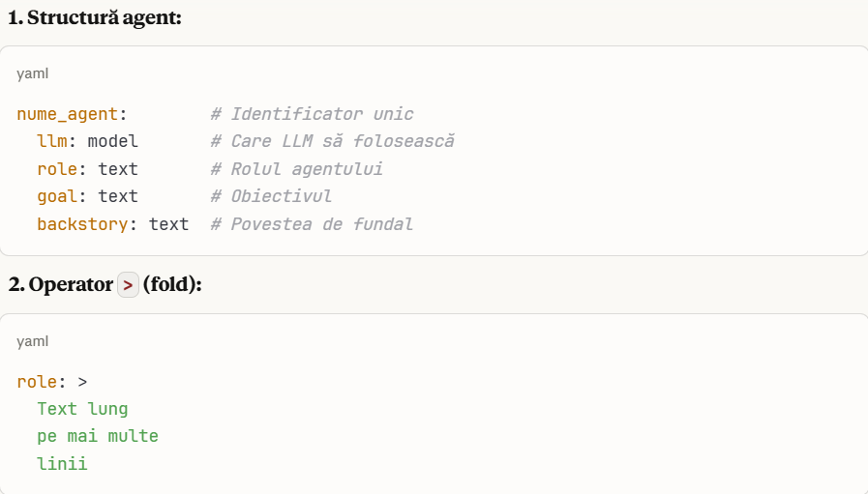
Task: Click the "1. Structură agent:" heading
Action: point(95,17)
